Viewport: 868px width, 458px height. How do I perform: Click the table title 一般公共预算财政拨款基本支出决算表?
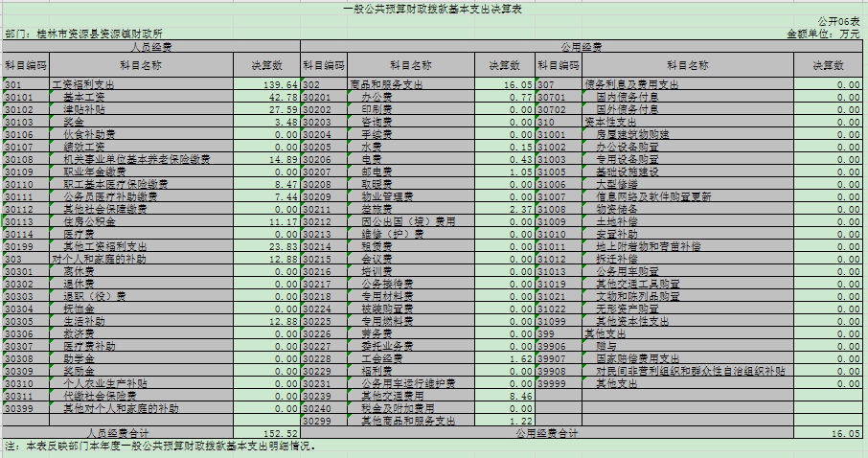click(x=433, y=8)
